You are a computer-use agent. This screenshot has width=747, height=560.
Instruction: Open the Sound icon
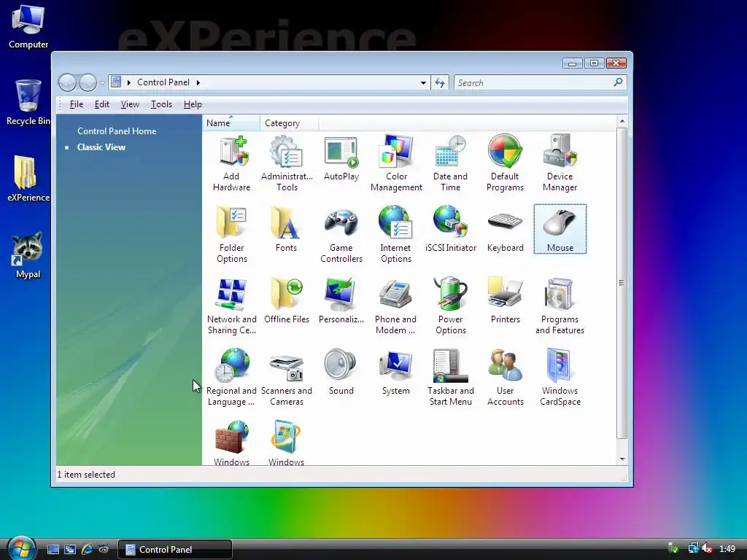tap(341, 372)
